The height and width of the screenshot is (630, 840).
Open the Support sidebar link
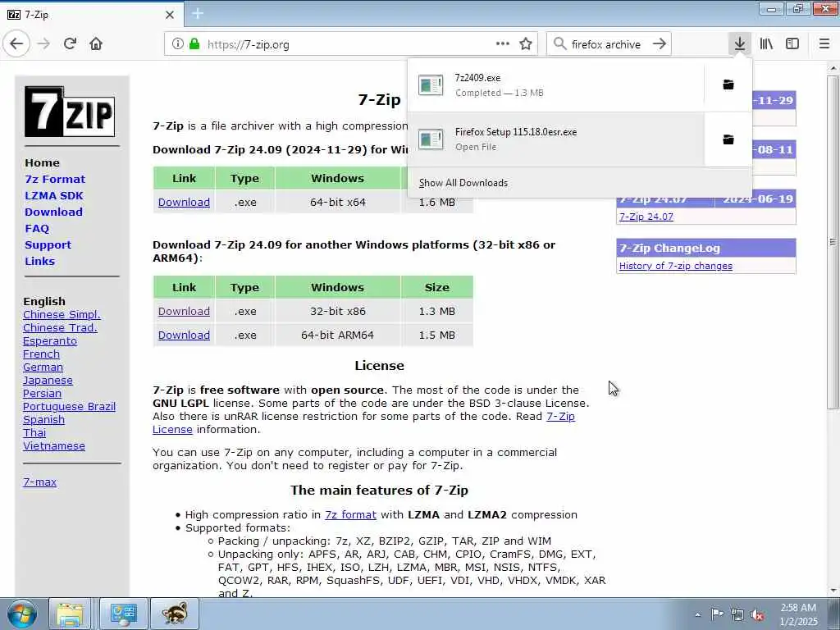point(48,244)
